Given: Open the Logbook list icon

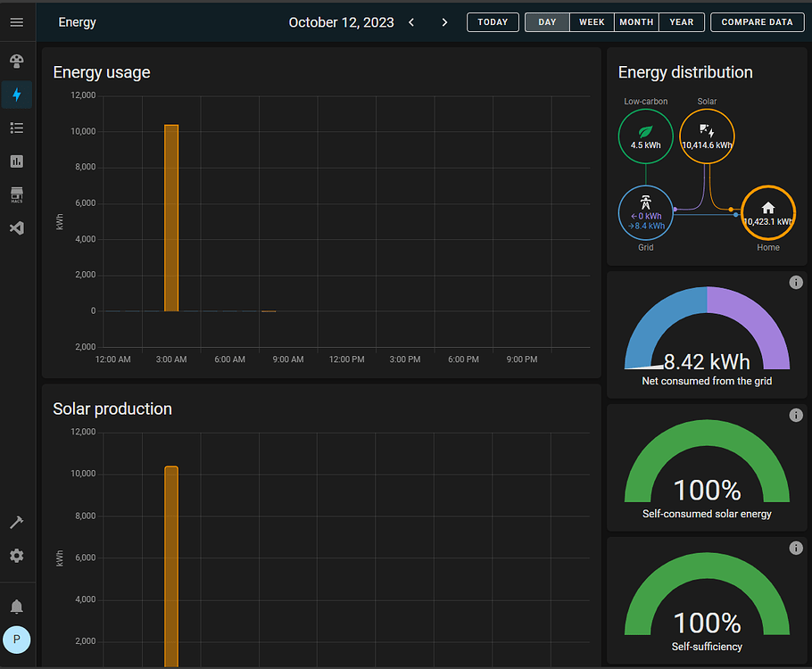Looking at the screenshot, I should click(17, 128).
